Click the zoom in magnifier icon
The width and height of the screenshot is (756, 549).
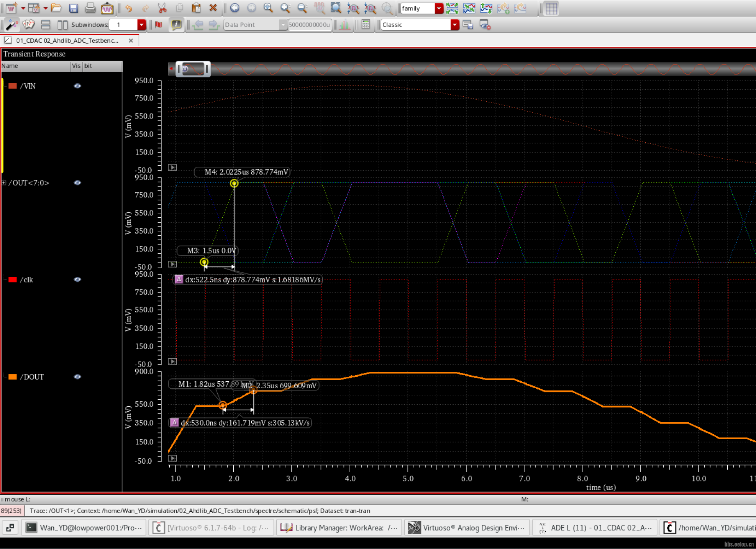(x=285, y=8)
